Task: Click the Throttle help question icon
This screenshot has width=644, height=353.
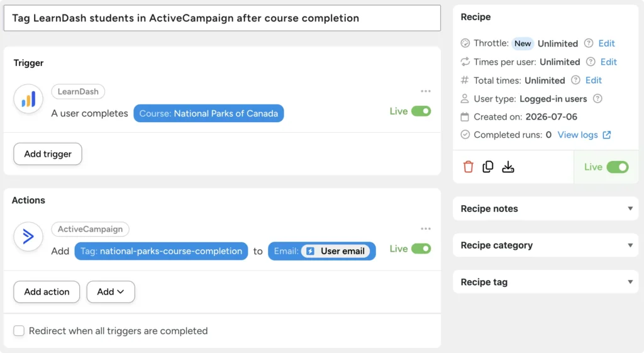Action: pos(589,43)
